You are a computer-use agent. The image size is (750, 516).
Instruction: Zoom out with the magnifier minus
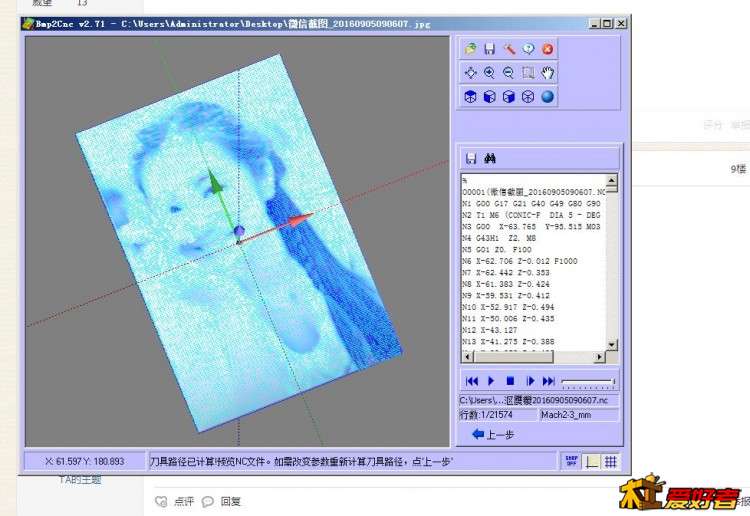[509, 72]
